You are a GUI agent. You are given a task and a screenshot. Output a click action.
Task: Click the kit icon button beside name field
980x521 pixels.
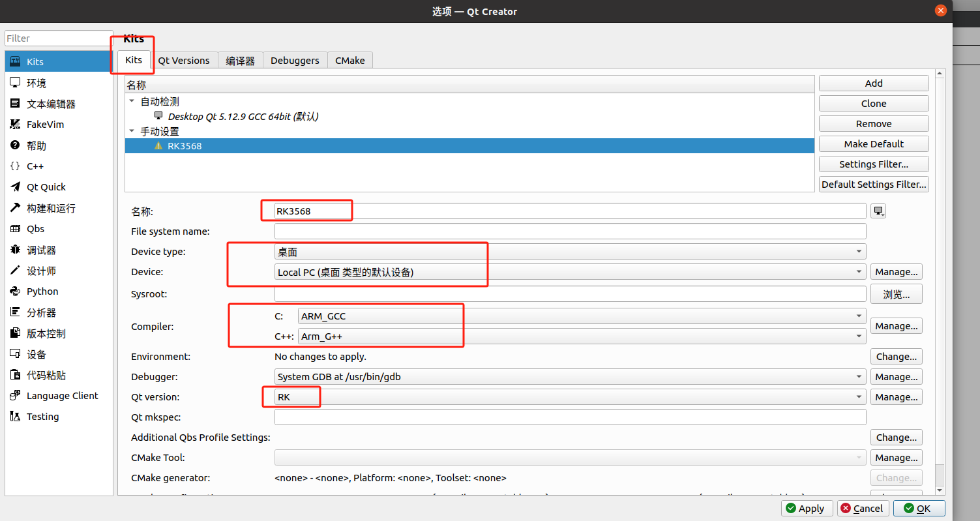(x=878, y=211)
